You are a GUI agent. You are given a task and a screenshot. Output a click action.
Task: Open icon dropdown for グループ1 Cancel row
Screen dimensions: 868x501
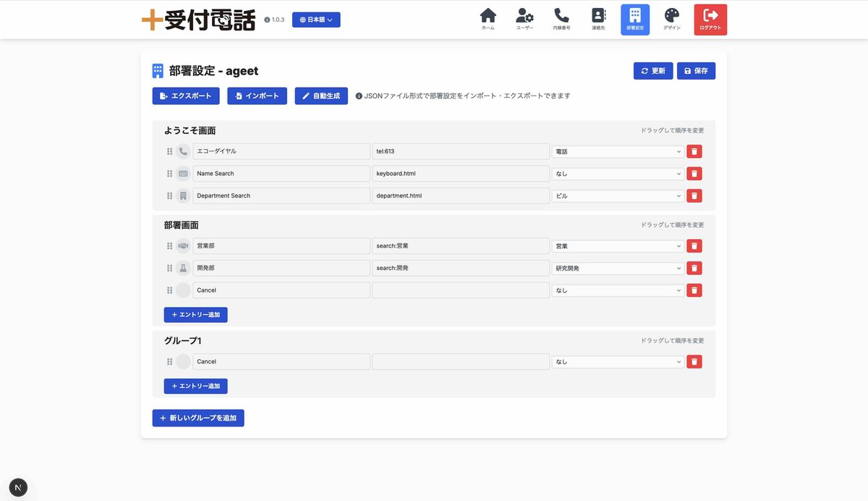coord(618,361)
